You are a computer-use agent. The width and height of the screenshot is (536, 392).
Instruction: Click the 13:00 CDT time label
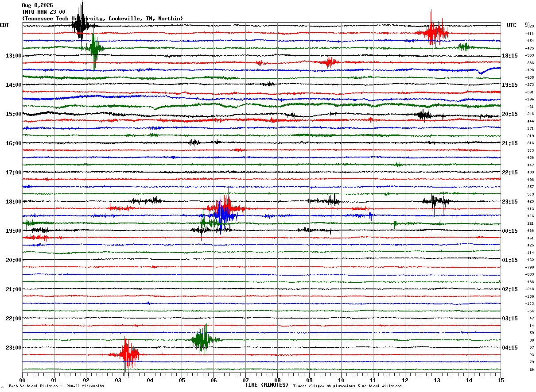14,56
